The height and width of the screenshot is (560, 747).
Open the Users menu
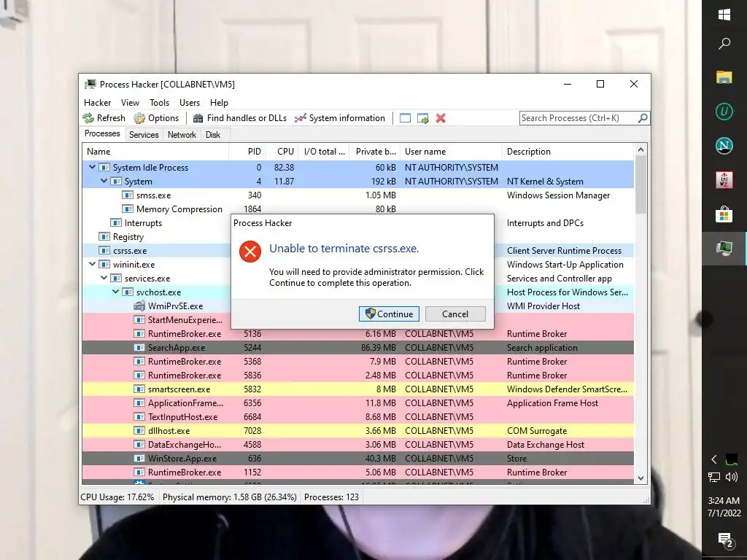(190, 102)
